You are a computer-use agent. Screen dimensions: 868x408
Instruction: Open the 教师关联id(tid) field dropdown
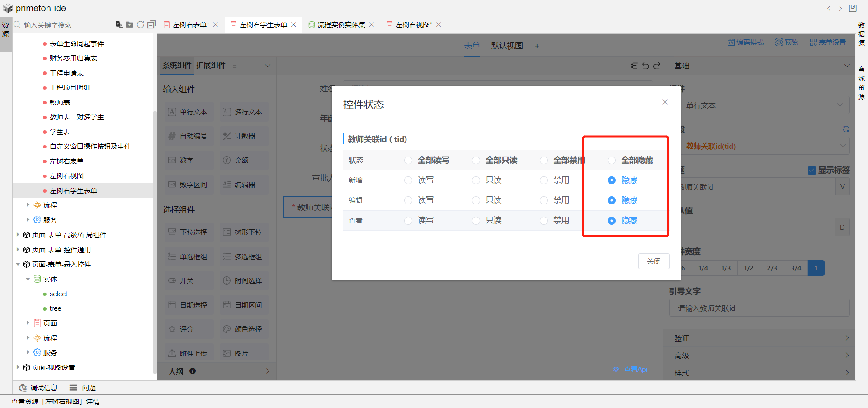point(764,146)
